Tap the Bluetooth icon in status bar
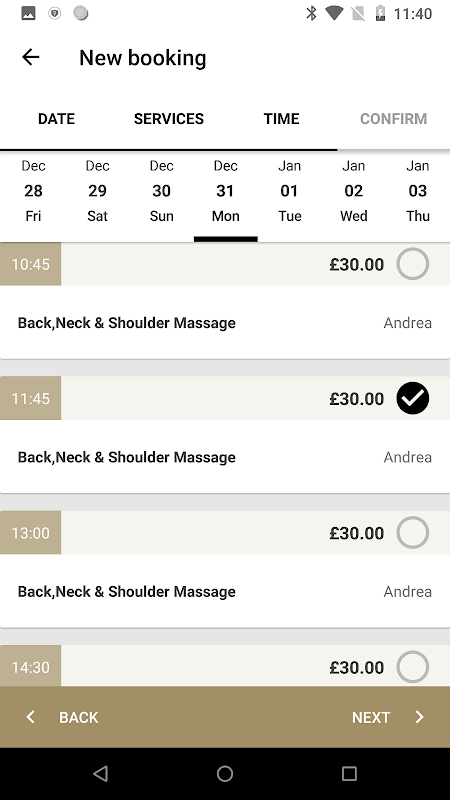450x800 pixels. pos(311,13)
